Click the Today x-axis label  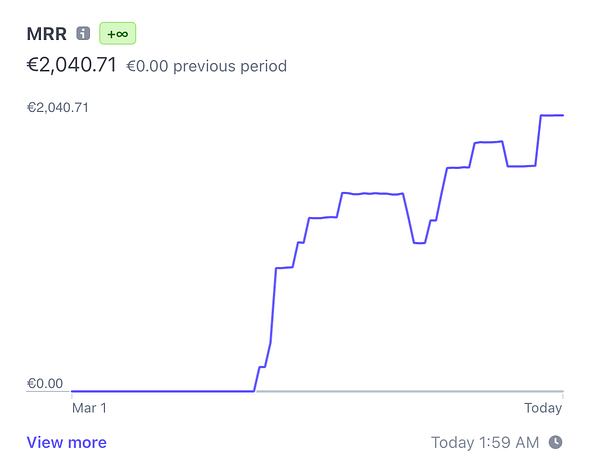coord(544,408)
